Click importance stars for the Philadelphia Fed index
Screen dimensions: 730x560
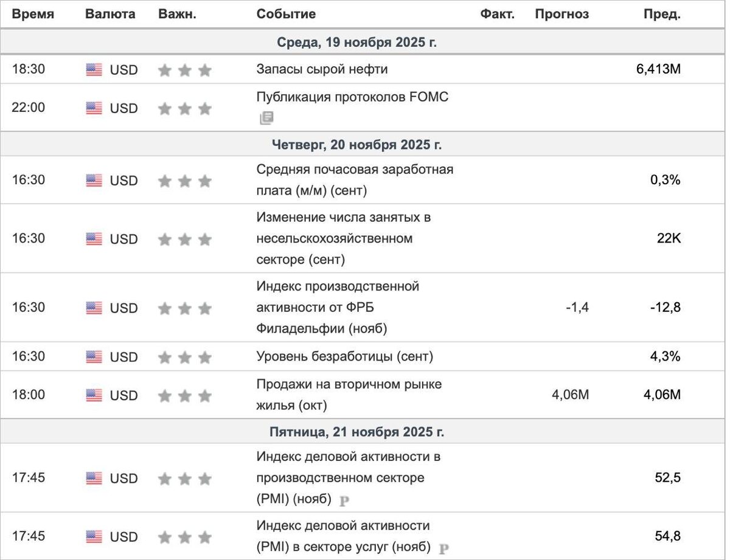(x=184, y=308)
